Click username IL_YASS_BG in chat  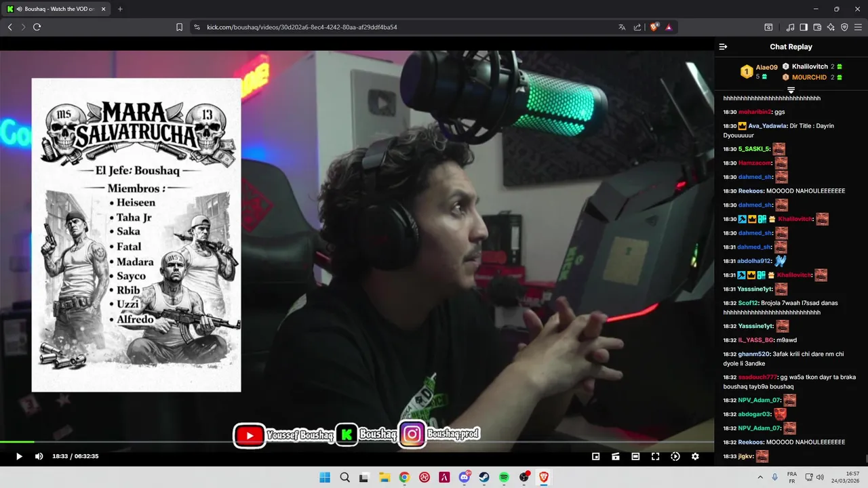coord(756,340)
